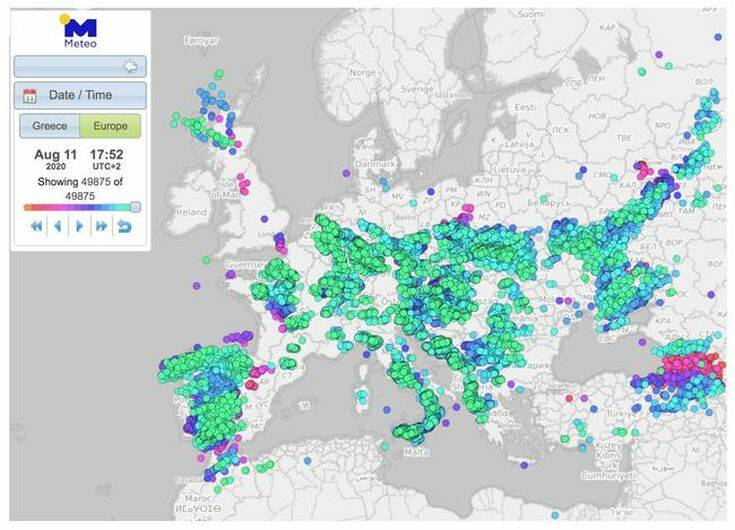Click the Danmark label on the map
735x530 pixels.
[x=372, y=161]
